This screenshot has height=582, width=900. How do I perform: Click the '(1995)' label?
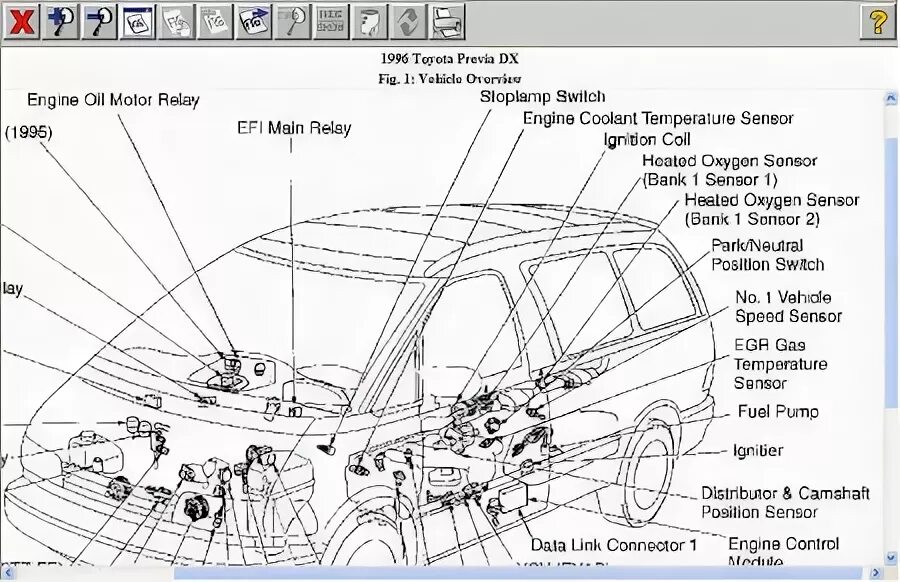[x=29, y=133]
